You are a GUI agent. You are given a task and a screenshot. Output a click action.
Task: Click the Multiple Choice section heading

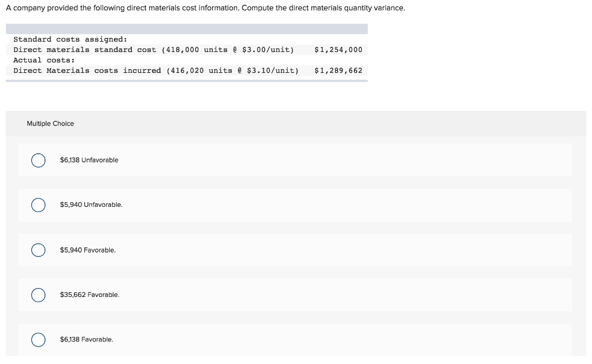click(x=50, y=124)
